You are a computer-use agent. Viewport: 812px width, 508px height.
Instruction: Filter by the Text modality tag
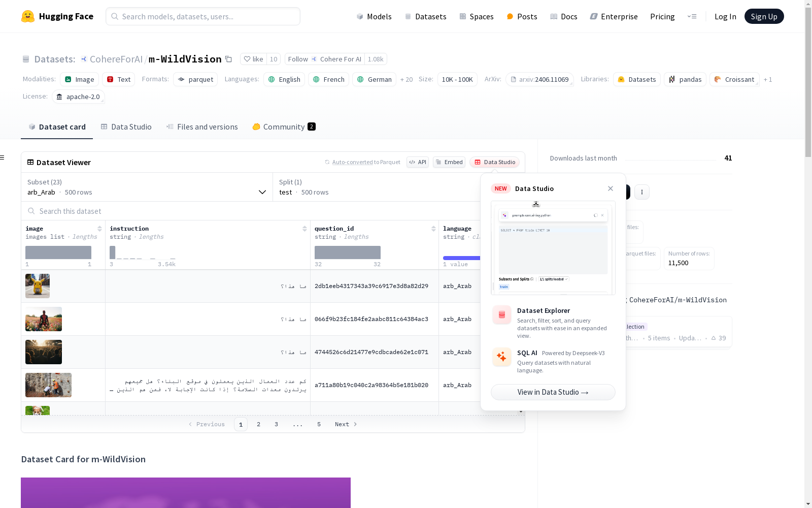[119, 79]
